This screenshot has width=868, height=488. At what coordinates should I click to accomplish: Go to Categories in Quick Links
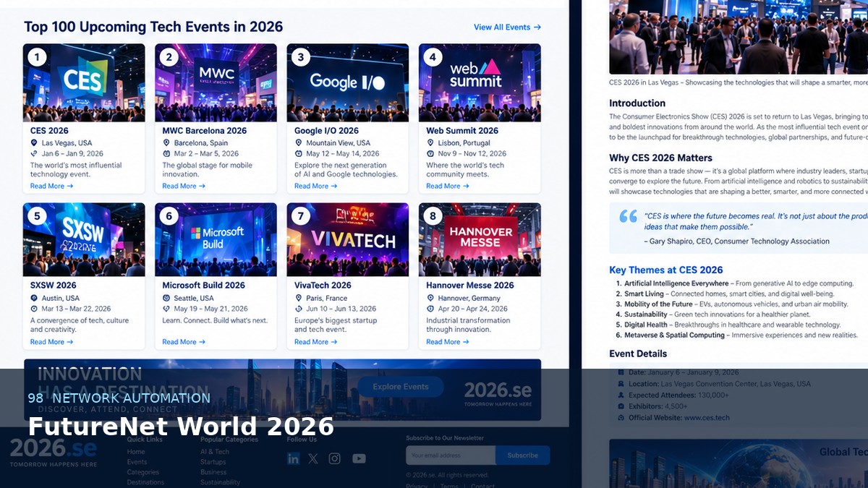(x=143, y=472)
